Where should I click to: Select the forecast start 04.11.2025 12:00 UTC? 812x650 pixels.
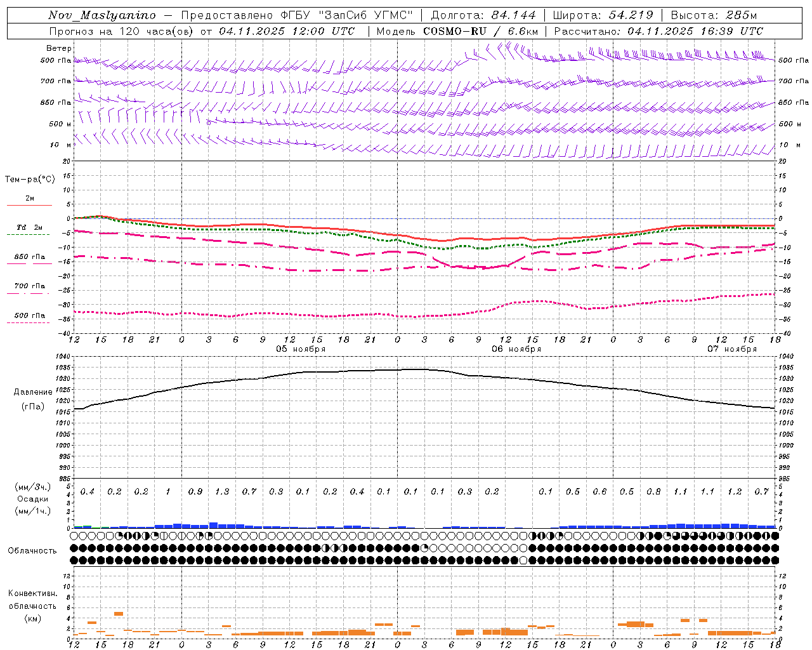click(x=287, y=31)
